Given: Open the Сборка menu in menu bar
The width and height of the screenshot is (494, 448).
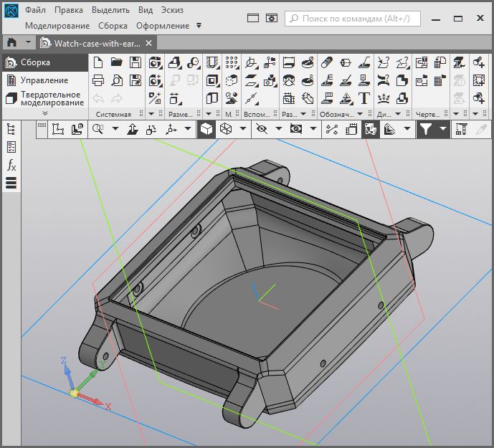Looking at the screenshot, I should pos(113,26).
